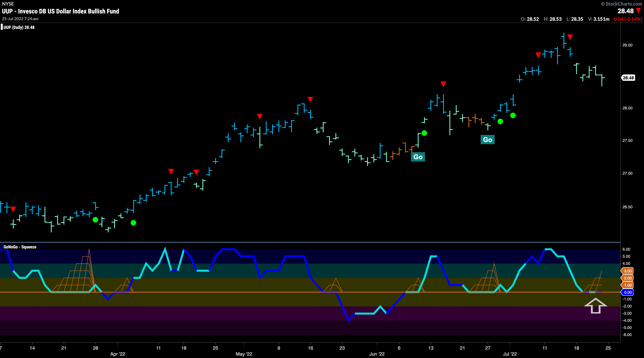Click the '-0.04 (-0.14%)' change value

pos(627,19)
